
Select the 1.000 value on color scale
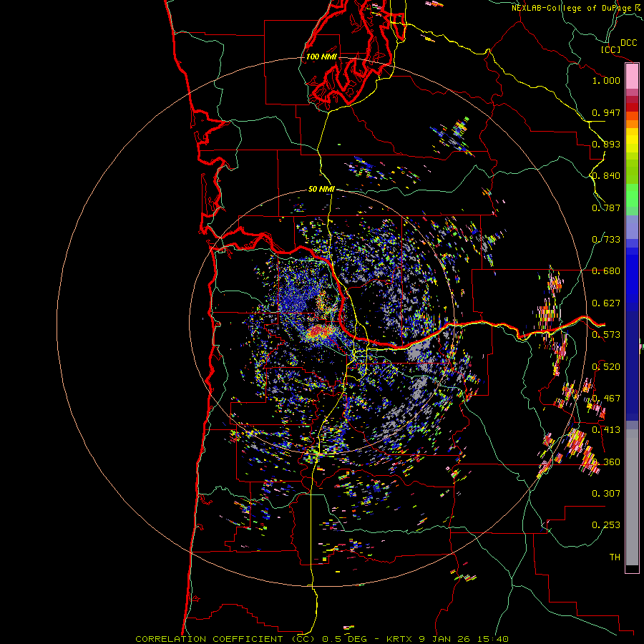[x=606, y=80]
